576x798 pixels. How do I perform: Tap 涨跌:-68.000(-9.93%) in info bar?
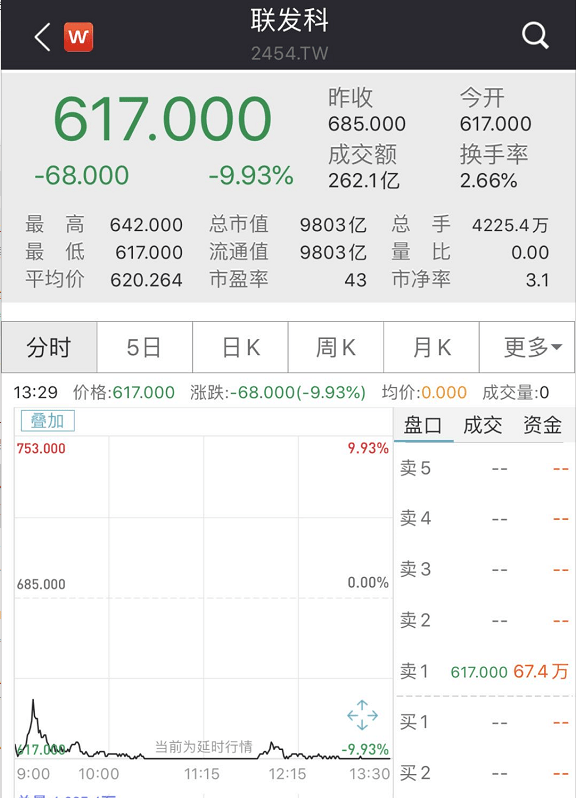[278, 392]
